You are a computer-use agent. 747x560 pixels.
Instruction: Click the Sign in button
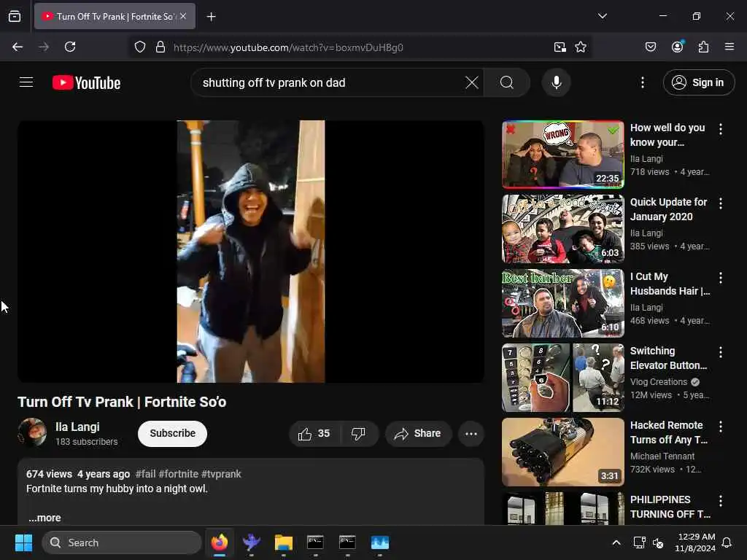pyautogui.click(x=698, y=82)
